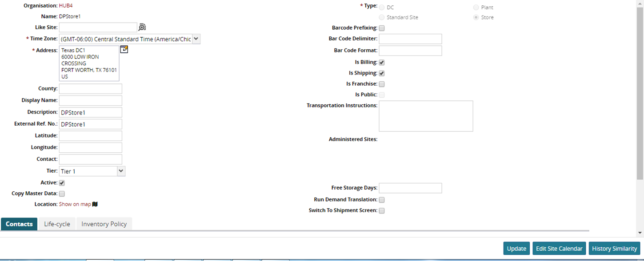Enable the Barcode Prefixing checkbox

point(382,28)
